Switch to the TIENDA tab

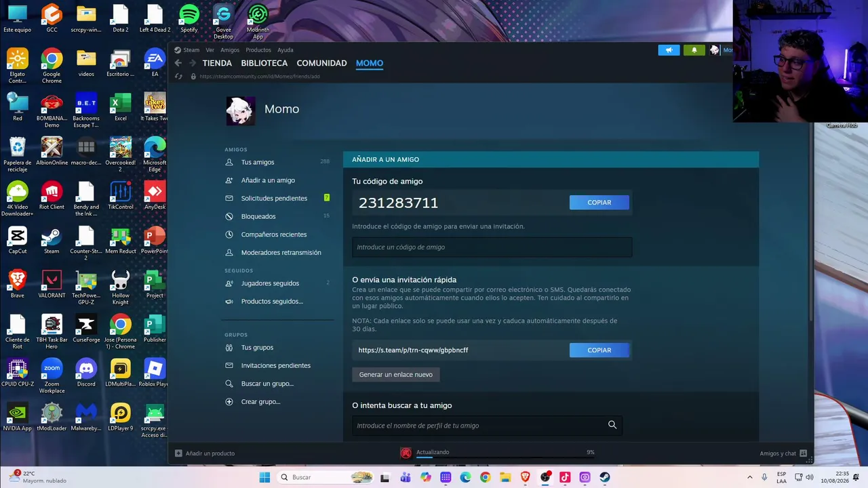[x=217, y=63]
